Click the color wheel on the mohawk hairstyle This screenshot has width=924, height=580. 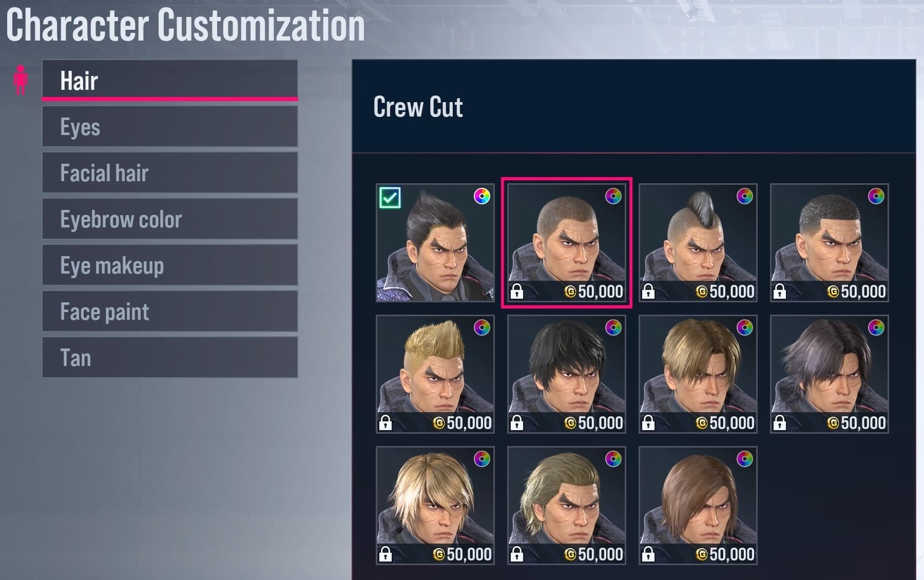[x=744, y=196]
